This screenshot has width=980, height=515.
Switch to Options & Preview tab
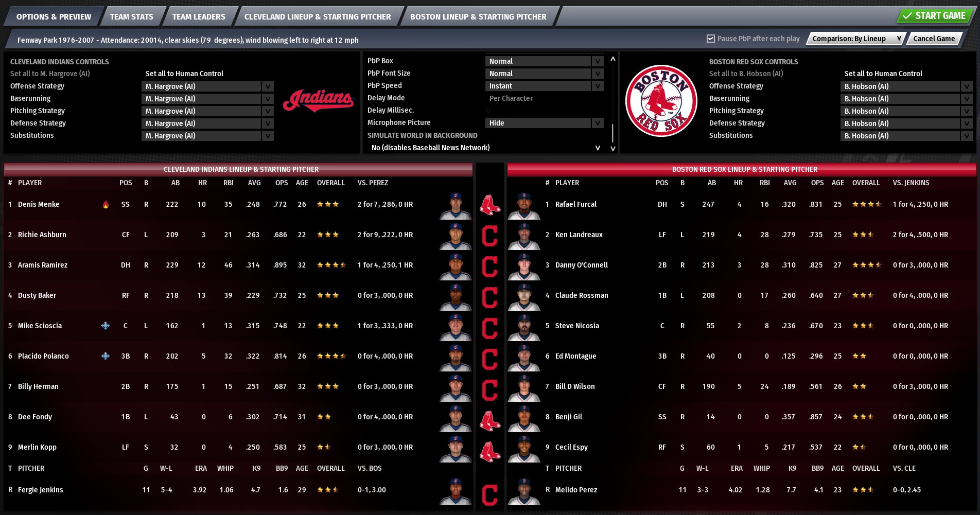[54, 16]
